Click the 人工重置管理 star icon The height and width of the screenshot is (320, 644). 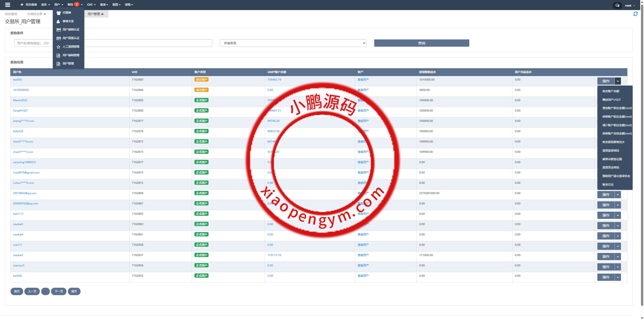tap(58, 47)
